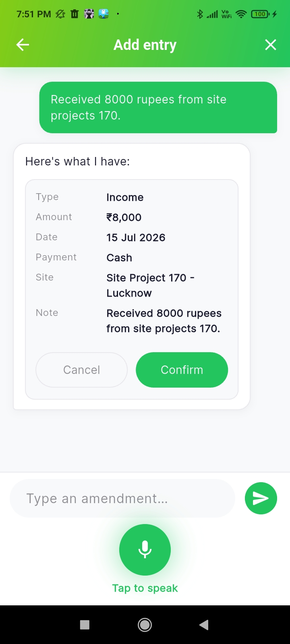Focus the Type an amendment field
The image size is (290, 644).
[x=122, y=498]
